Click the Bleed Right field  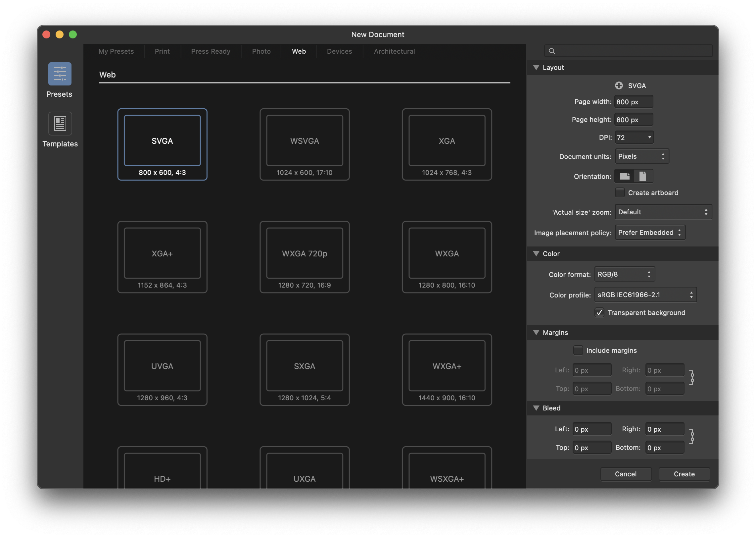tap(665, 429)
